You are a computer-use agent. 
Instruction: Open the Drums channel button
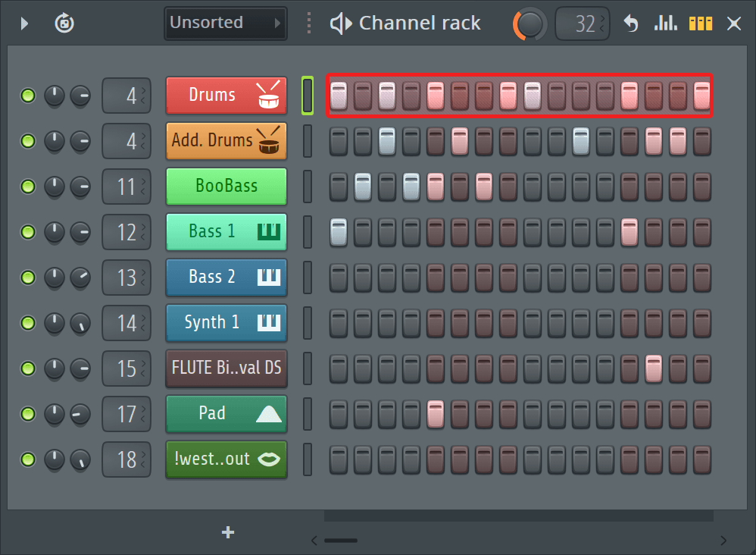click(226, 95)
